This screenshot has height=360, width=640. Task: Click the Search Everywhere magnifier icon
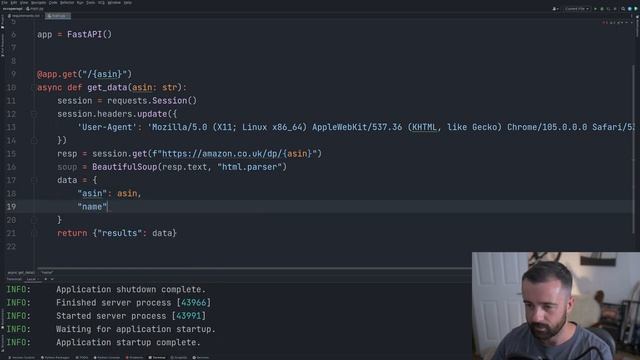(623, 9)
